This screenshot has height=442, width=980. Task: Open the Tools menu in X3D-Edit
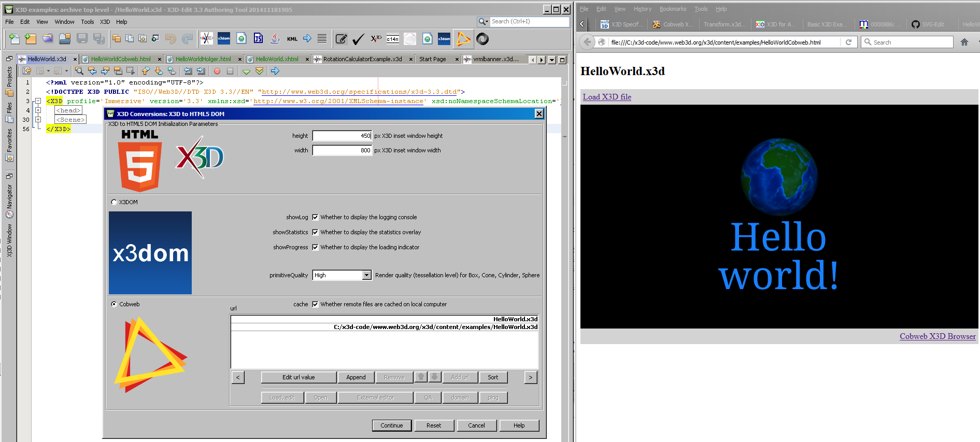tap(88, 22)
